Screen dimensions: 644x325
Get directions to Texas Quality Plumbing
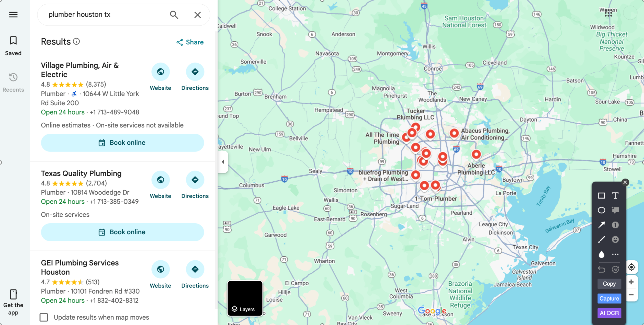[195, 180]
